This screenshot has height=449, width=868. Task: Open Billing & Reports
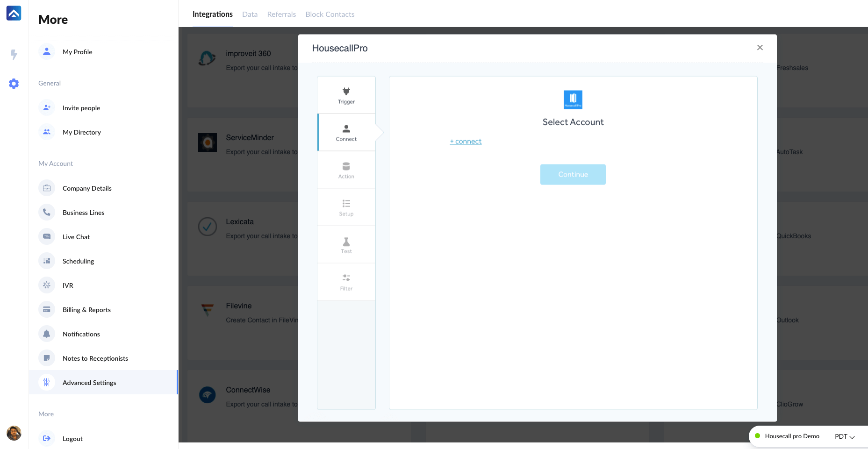pyautogui.click(x=86, y=310)
